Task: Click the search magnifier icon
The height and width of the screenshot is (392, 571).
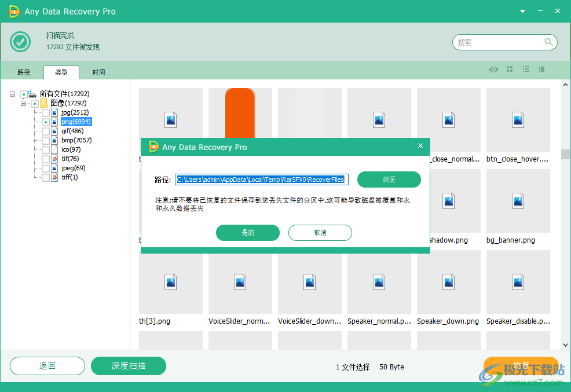Action: tap(548, 42)
